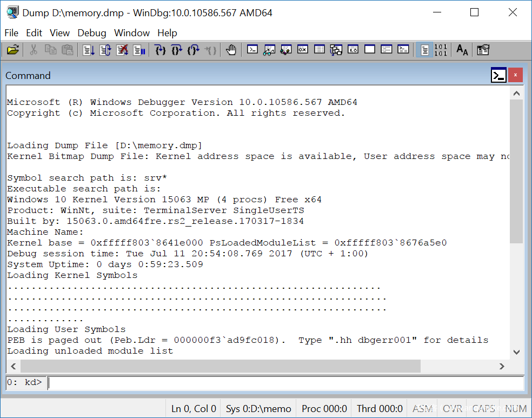This screenshot has height=418, width=532.
Task: Click the 'Symbol search path is: srv*' line
Action: (87, 178)
